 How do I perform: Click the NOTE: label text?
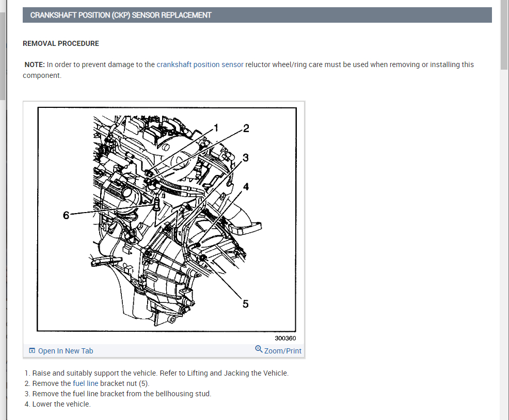(x=35, y=64)
